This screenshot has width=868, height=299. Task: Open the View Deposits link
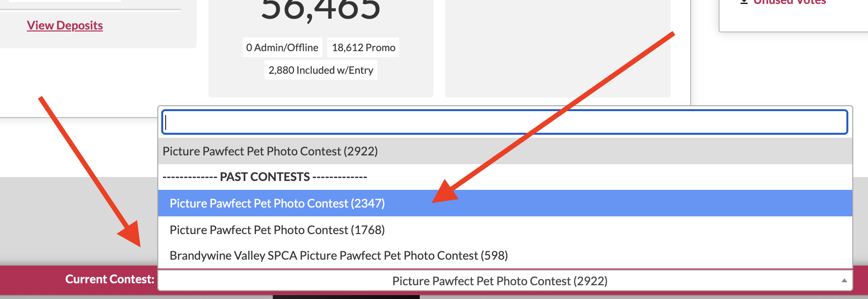pyautogui.click(x=65, y=26)
